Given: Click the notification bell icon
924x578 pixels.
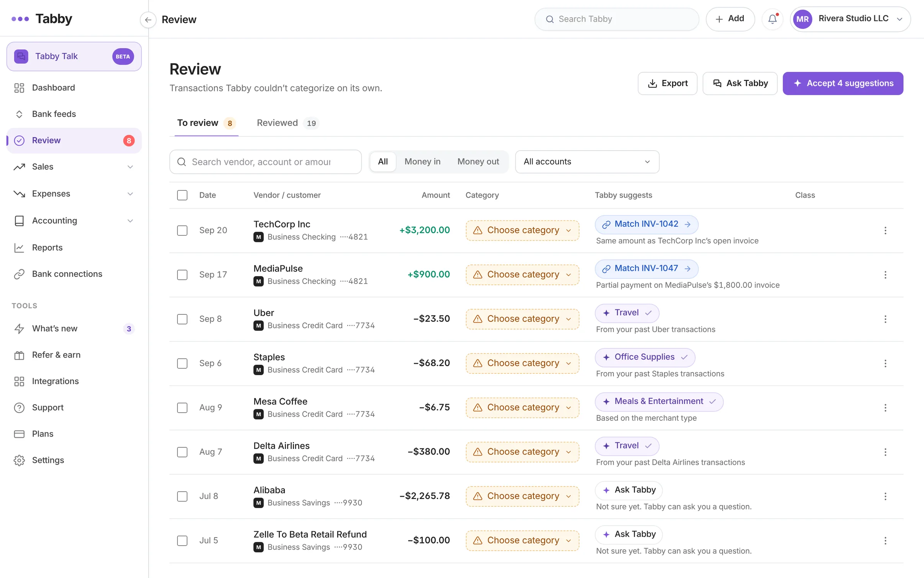Looking at the screenshot, I should pos(772,19).
